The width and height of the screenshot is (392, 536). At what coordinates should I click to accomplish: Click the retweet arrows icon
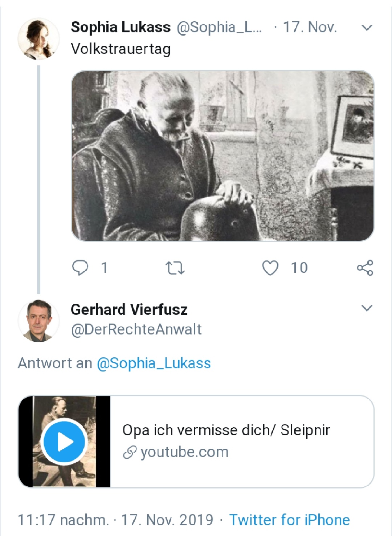coord(175,268)
